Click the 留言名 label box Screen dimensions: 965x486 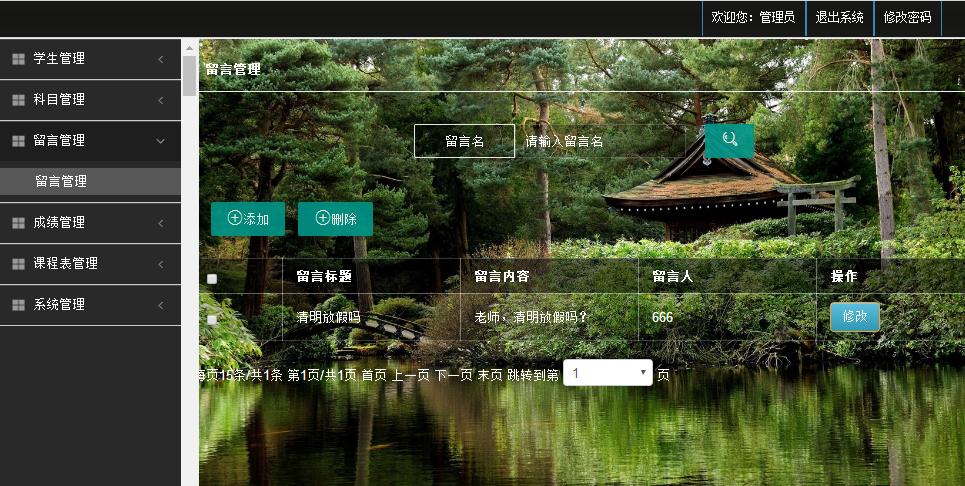point(465,141)
